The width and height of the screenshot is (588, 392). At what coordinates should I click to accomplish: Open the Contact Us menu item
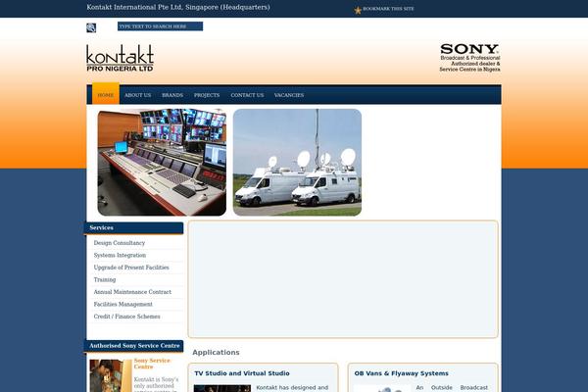coord(247,95)
